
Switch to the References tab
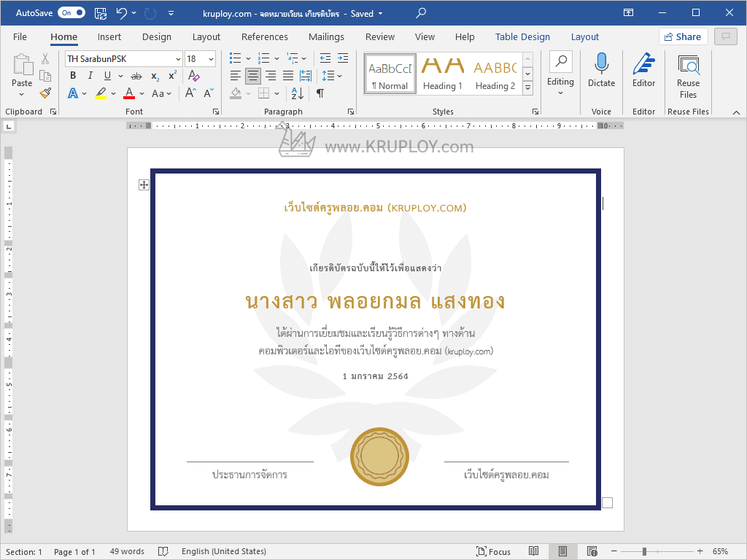(264, 36)
